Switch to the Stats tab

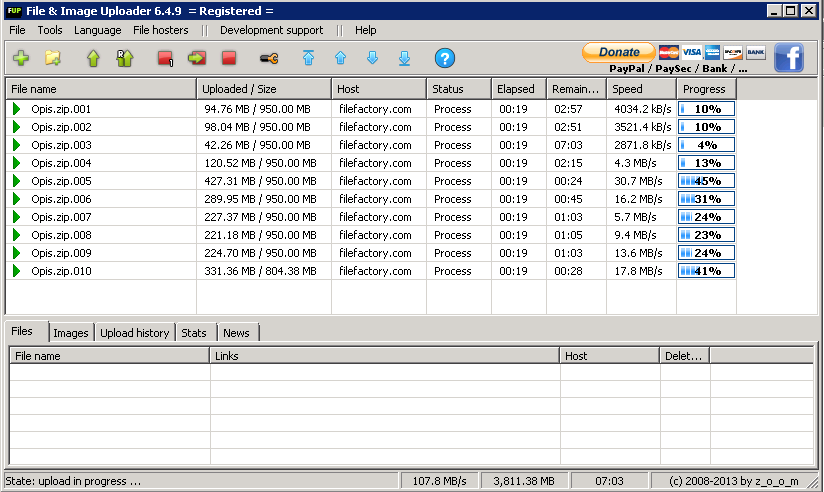point(194,333)
